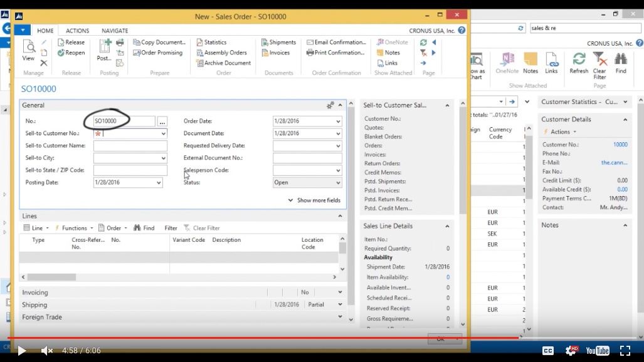The image size is (644, 362).
Task: Open the Sell-to Customer No. dropdown
Action: coord(163,133)
